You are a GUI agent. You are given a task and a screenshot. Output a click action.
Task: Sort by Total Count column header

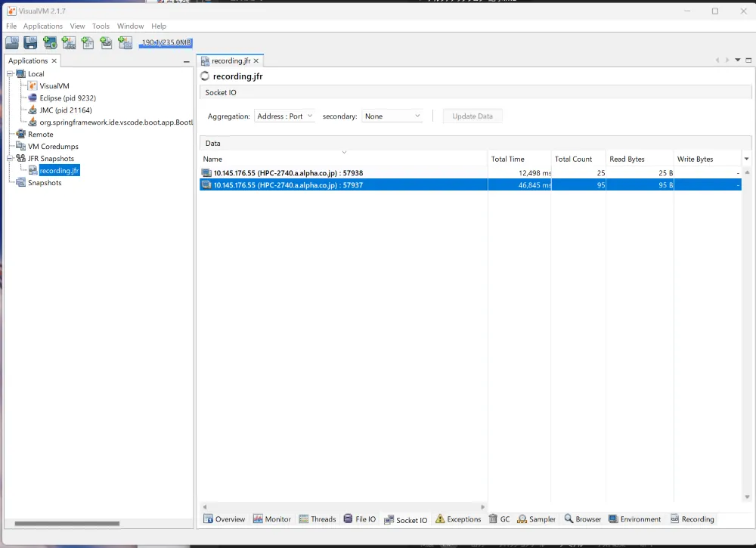(x=578, y=159)
